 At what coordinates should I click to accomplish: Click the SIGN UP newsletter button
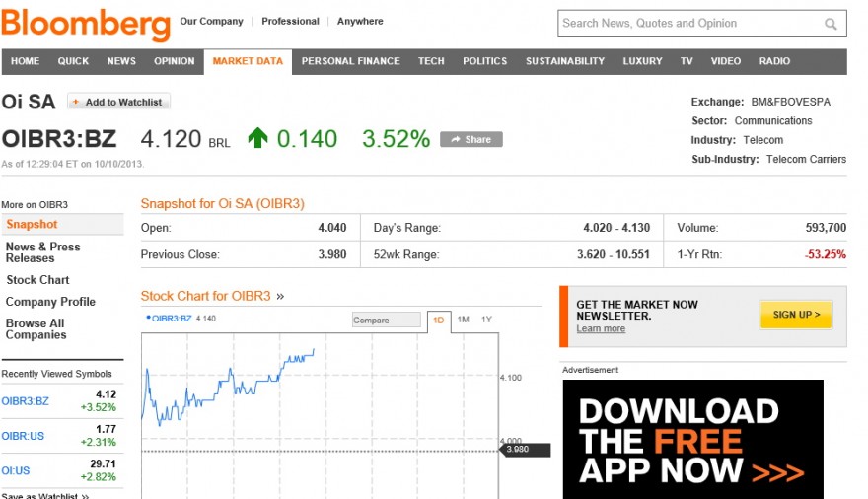tap(796, 315)
